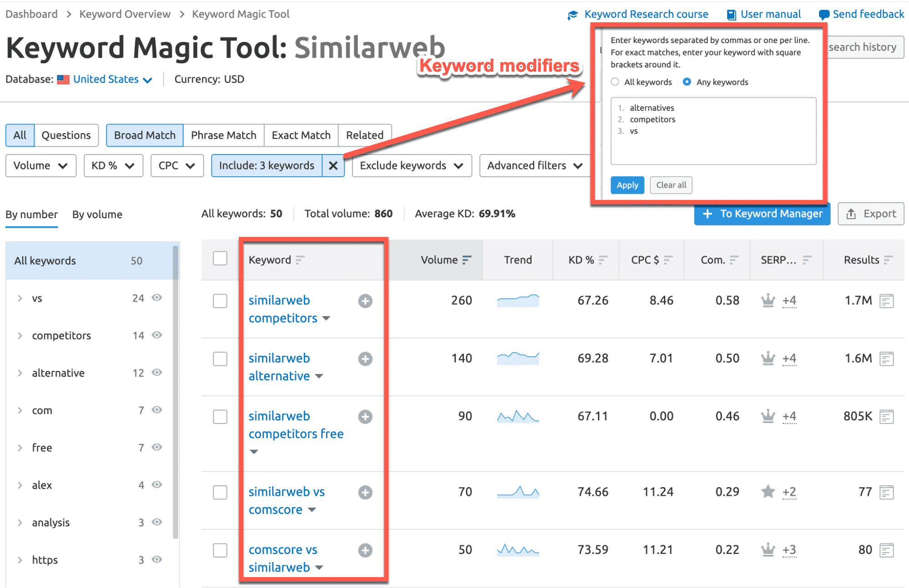
Task: Open SERP results icon for similarweb alternative
Action: point(886,359)
